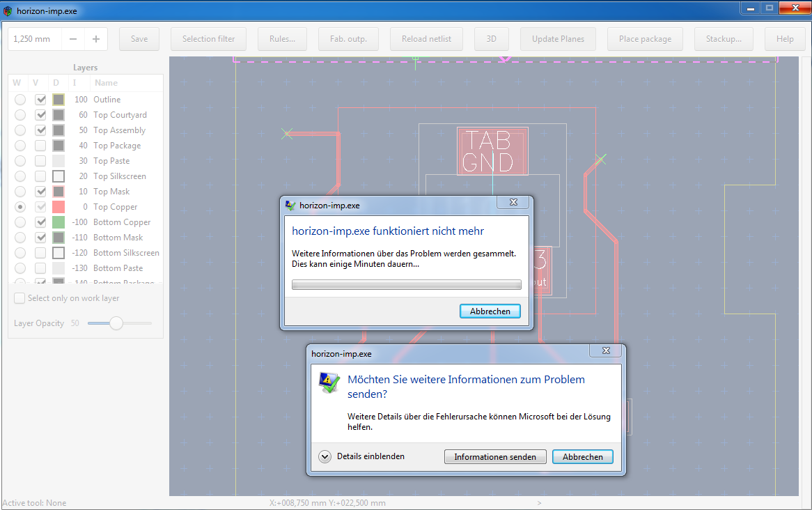Toggle Top Courtyard visibility checkbox

40,114
